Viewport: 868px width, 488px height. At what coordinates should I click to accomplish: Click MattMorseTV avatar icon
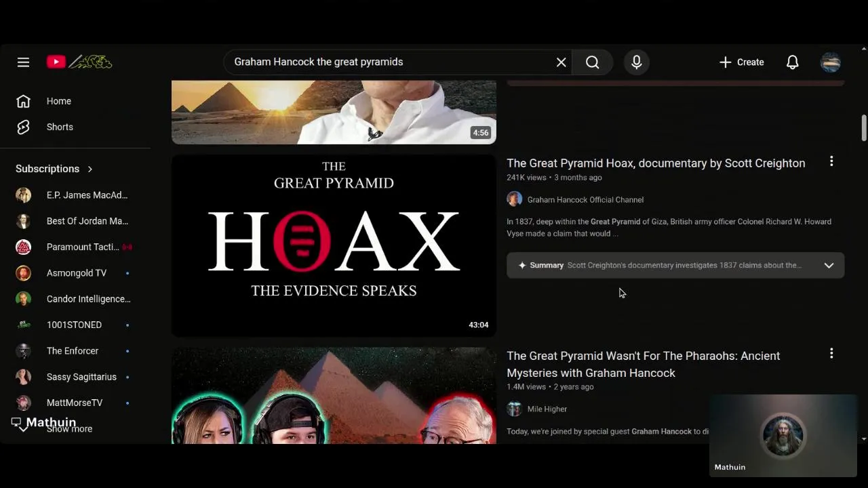pos(23,403)
